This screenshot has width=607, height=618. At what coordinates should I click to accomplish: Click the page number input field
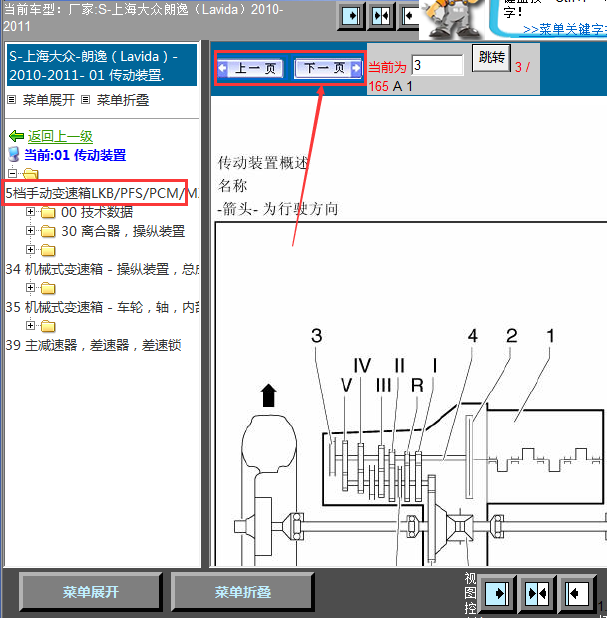coord(438,65)
